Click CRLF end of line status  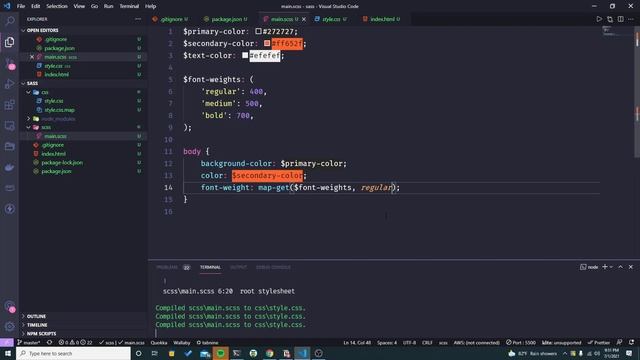click(427, 342)
